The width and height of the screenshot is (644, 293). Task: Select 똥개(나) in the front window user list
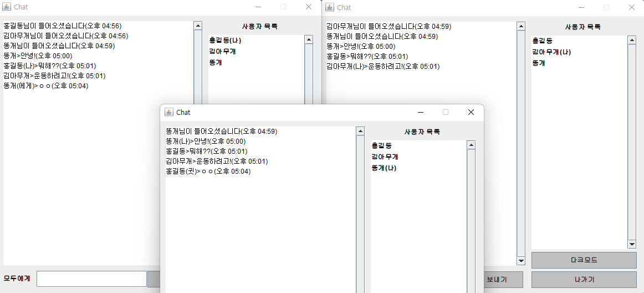pos(384,168)
